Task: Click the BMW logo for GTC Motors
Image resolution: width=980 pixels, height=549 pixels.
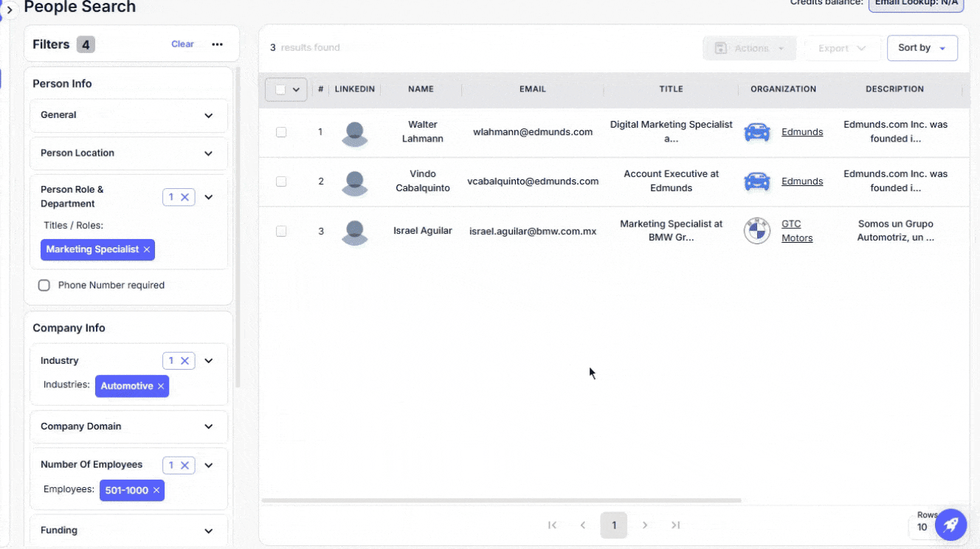Action: pos(756,231)
